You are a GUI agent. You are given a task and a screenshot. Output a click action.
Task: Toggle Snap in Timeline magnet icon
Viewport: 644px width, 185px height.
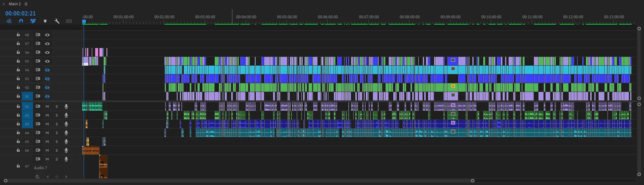click(21, 21)
